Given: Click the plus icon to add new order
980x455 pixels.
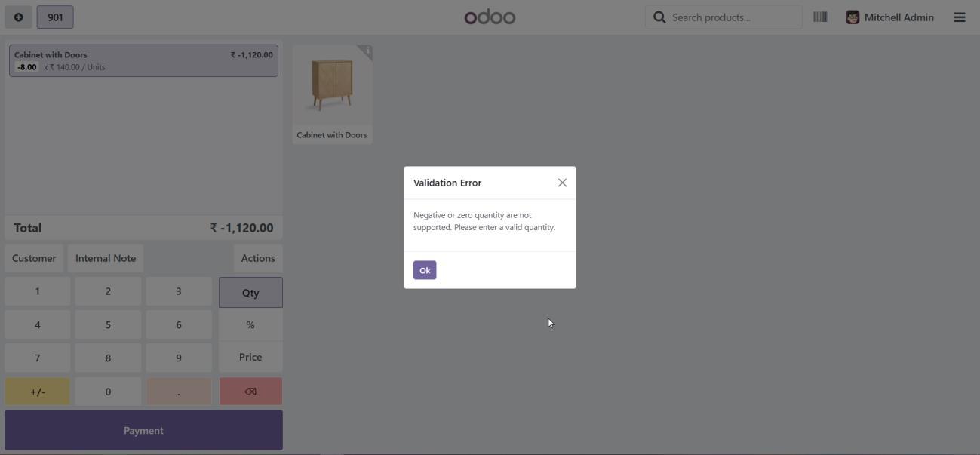Looking at the screenshot, I should coord(18,17).
